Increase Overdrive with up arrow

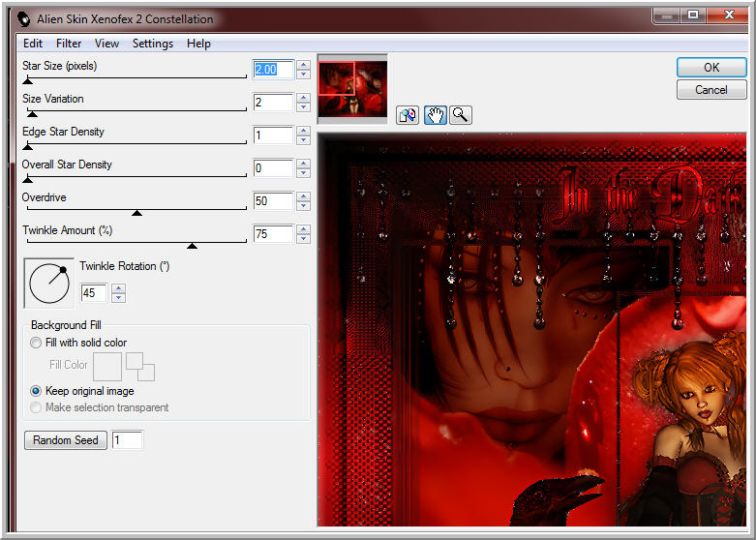point(303,196)
